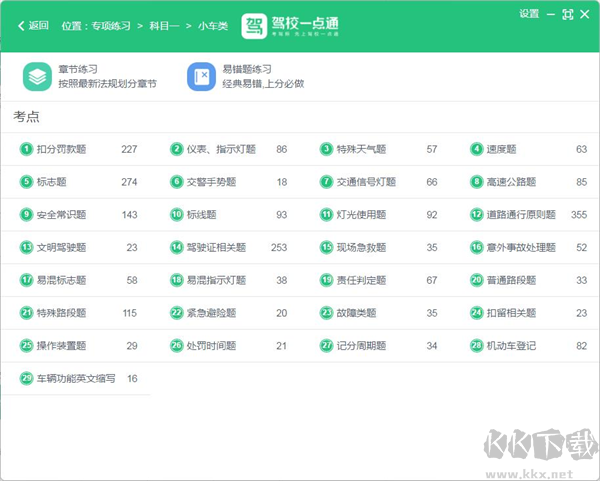Click number 23 badge for 故障类题
Viewport: 600px width, 481px height.
click(326, 313)
